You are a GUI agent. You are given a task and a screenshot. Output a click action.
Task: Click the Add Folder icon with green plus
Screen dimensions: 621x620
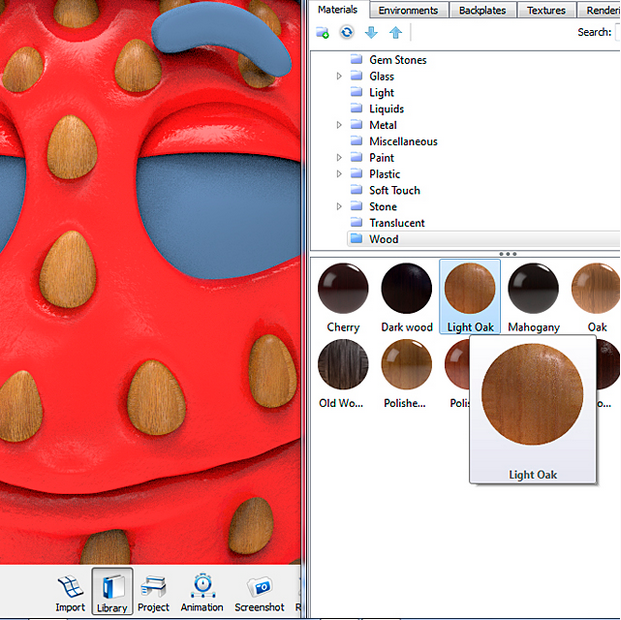pos(323,33)
